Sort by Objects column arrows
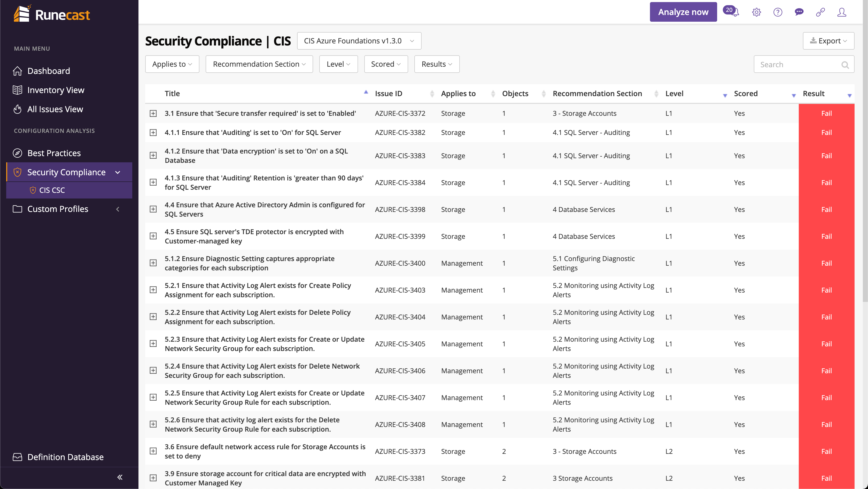 (544, 94)
